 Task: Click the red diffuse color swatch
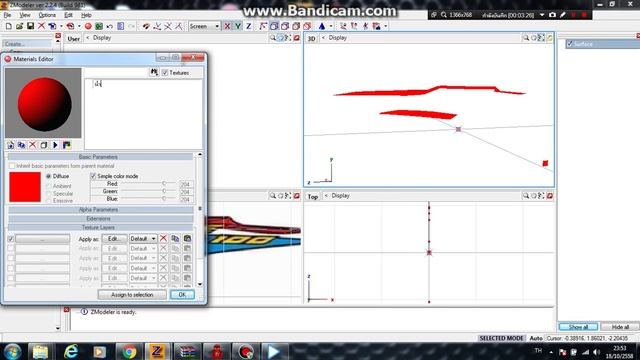[x=25, y=187]
